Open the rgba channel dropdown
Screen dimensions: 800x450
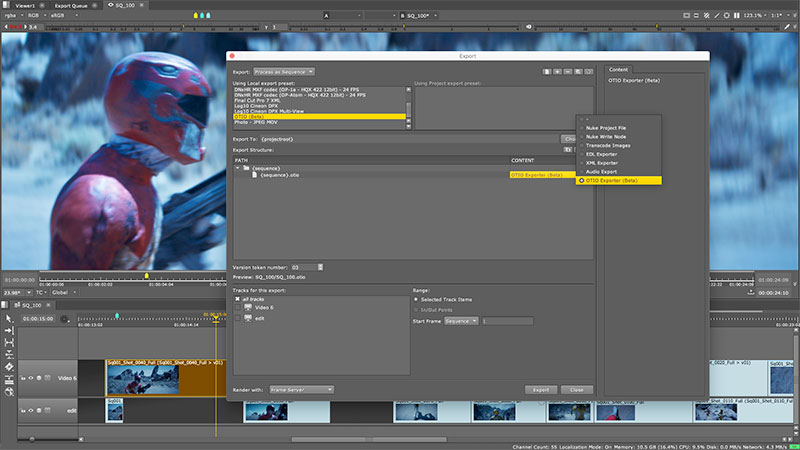pos(13,15)
